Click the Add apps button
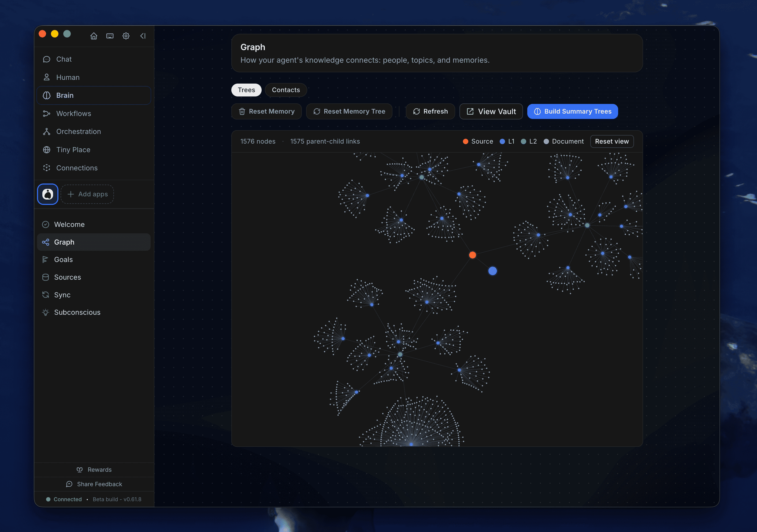This screenshot has width=757, height=532. [87, 194]
